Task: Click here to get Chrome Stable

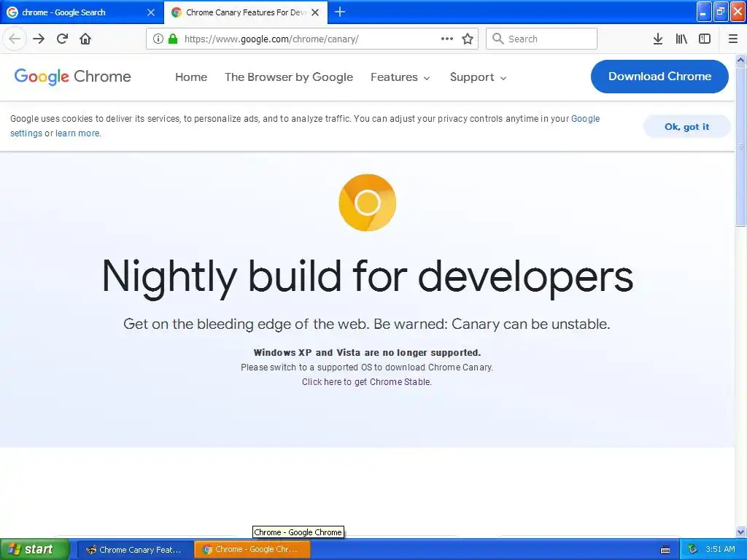Action: 366,382
